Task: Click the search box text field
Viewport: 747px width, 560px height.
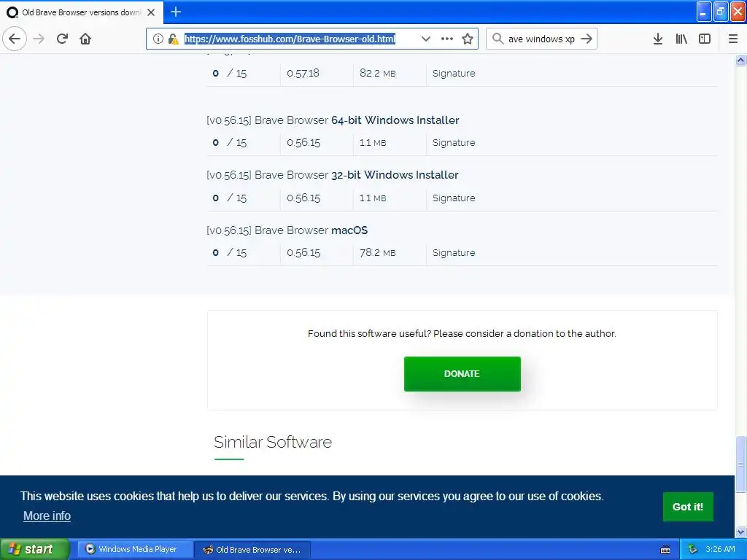Action: click(x=542, y=39)
